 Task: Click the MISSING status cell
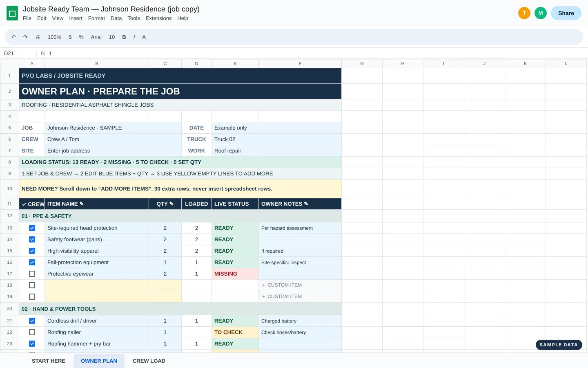(235, 274)
